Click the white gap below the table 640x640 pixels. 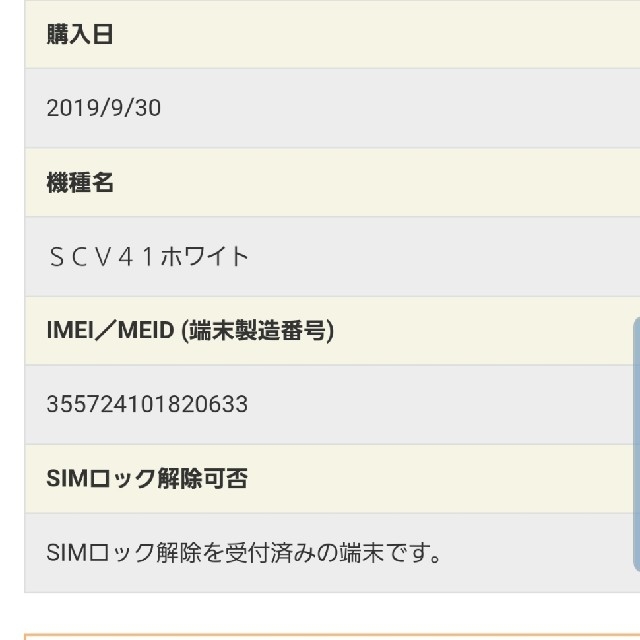(332, 613)
